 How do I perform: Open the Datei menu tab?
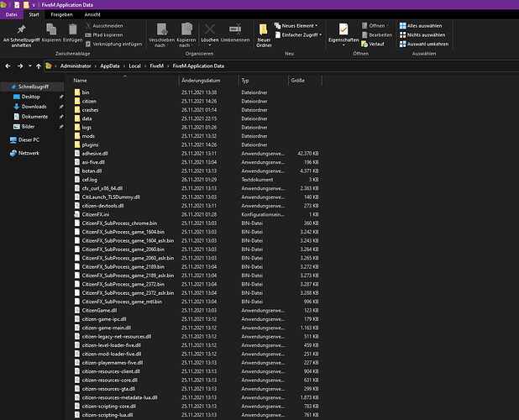11,14
